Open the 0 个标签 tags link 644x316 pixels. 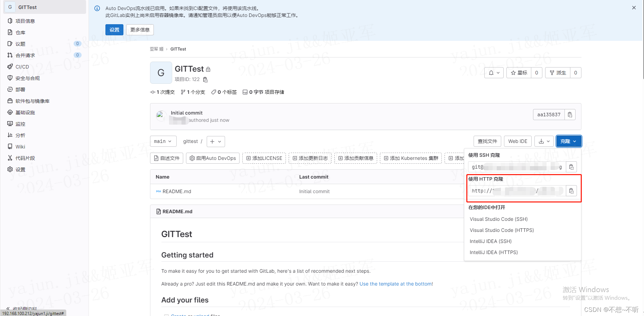224,92
